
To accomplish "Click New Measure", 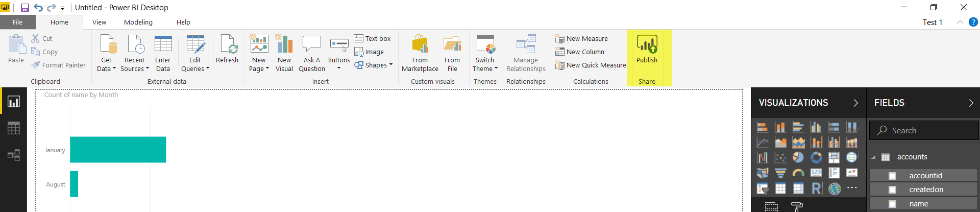I will point(582,38).
